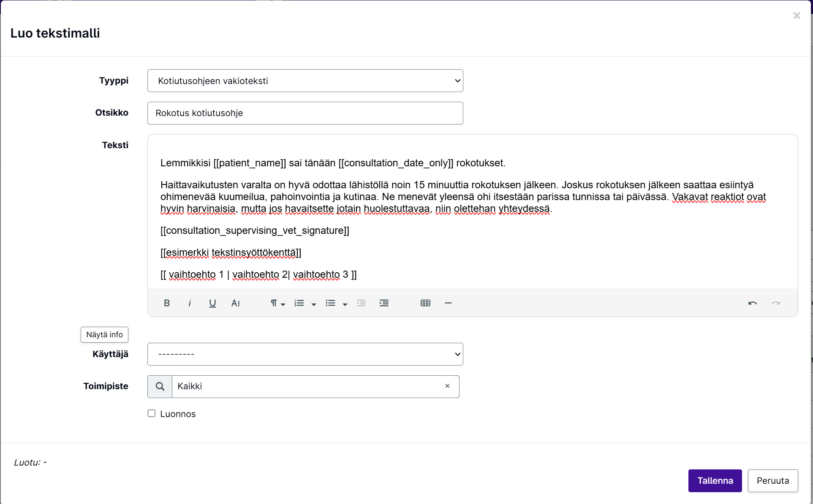Apply bold formatting in text editor
This screenshot has width=813, height=504.
167,303
